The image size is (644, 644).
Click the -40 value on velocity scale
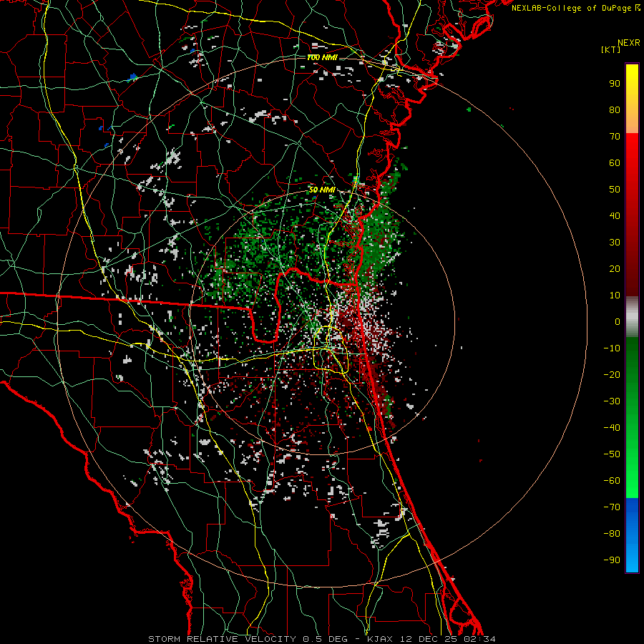(612, 428)
